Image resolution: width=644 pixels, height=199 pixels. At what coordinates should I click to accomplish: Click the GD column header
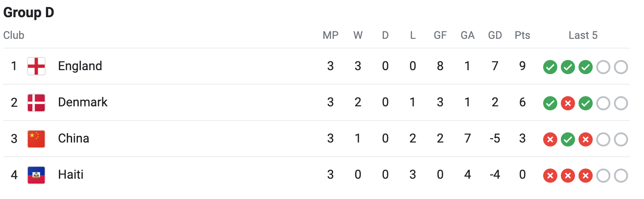(495, 35)
